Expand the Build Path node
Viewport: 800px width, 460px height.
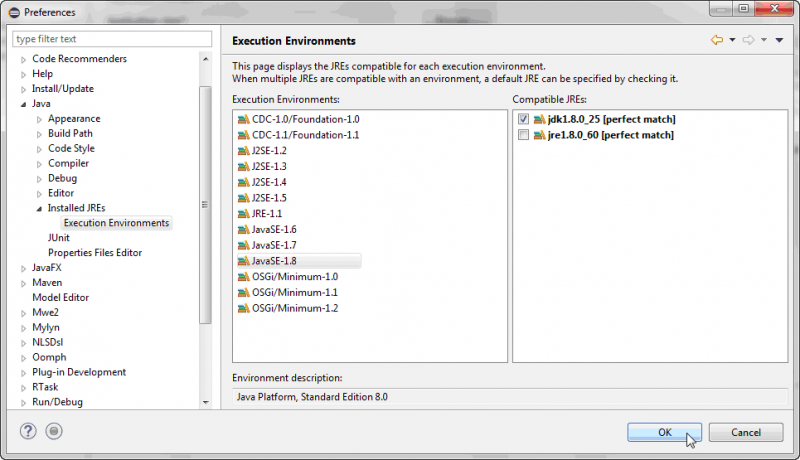[x=39, y=134]
